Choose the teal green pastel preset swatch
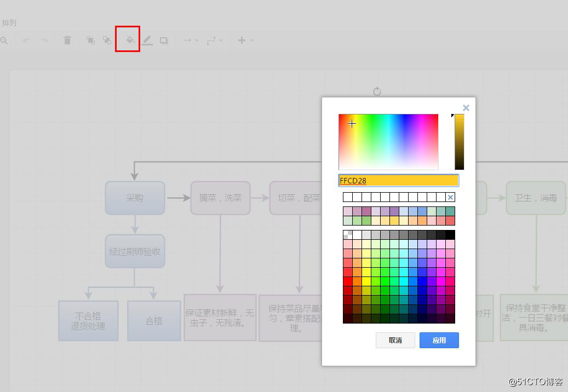 tap(450, 211)
